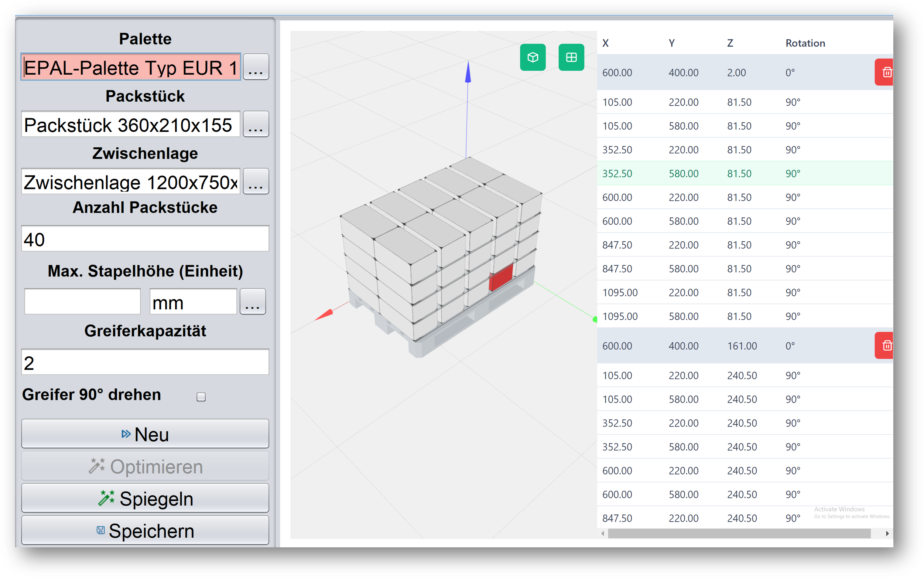
Task: Select the row 847.50 / 220.00 / 240.50
Action: point(745,518)
